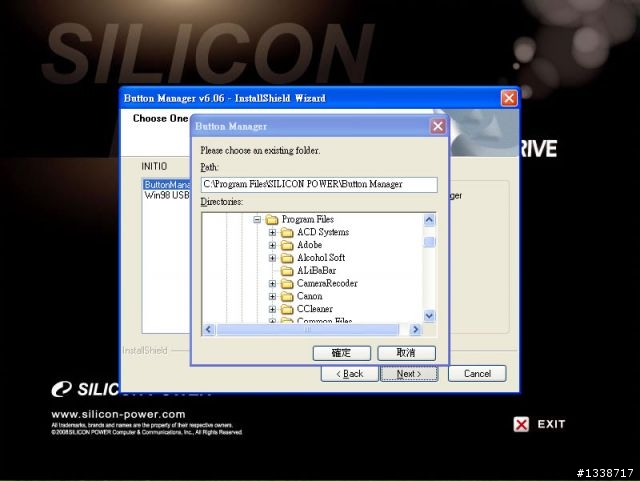Expand the CameraRecoder folder node

point(272,284)
